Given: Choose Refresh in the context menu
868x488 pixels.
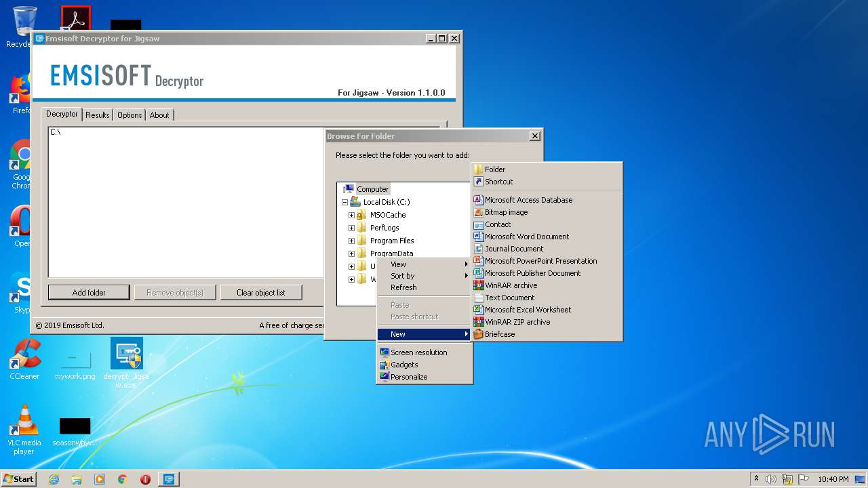Looking at the screenshot, I should tap(425, 287).
